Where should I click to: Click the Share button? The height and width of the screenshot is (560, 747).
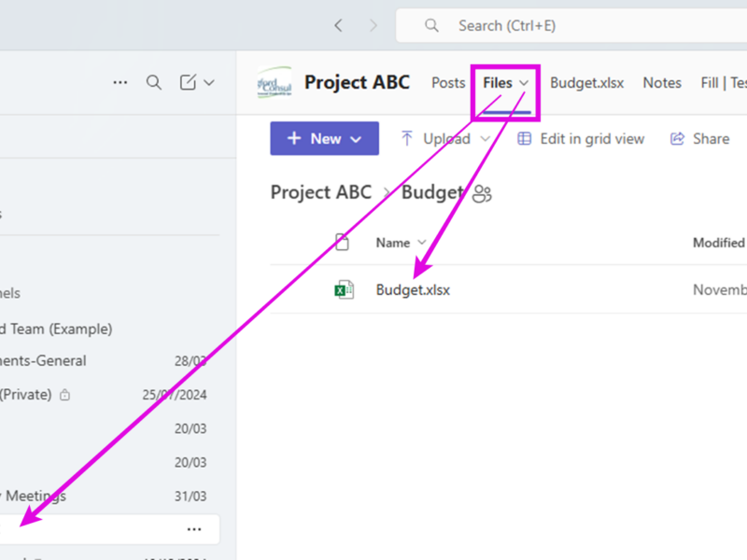(711, 138)
